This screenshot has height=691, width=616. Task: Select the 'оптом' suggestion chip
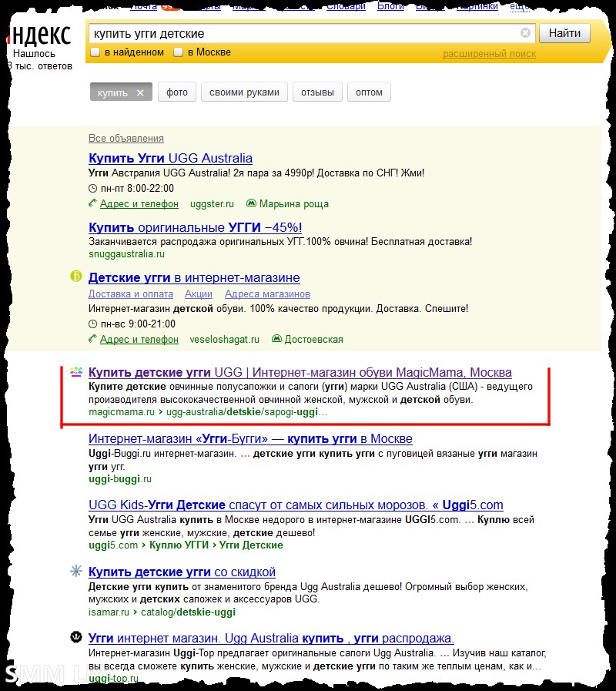click(x=369, y=92)
